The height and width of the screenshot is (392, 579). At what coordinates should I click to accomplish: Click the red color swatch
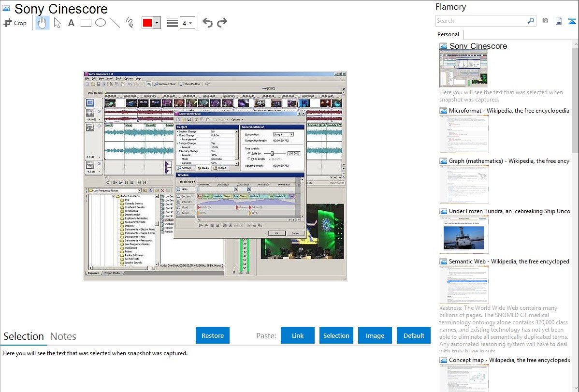pyautogui.click(x=147, y=23)
